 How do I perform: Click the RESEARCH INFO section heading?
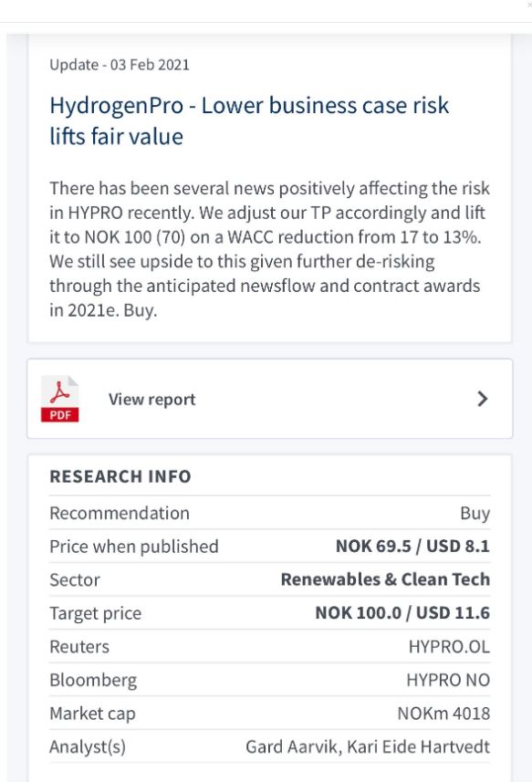(120, 476)
